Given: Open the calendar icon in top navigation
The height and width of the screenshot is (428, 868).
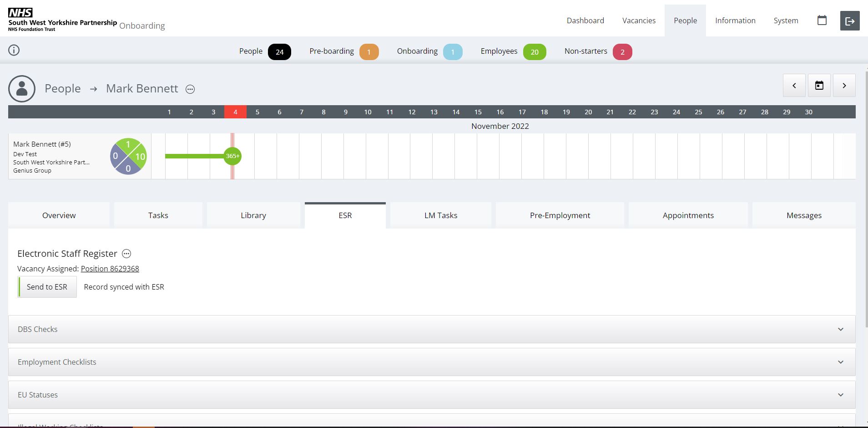Looking at the screenshot, I should pyautogui.click(x=822, y=20).
